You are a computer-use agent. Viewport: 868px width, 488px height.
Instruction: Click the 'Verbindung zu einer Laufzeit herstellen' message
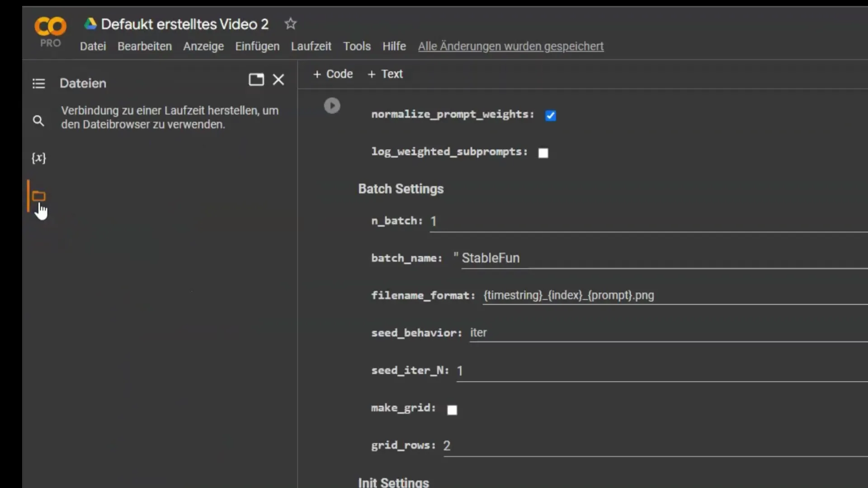coord(170,117)
